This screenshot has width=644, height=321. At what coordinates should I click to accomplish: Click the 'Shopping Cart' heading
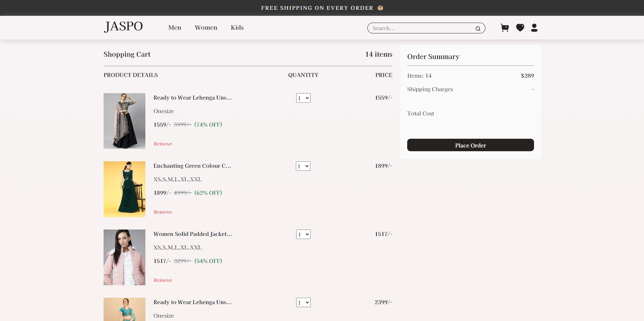point(127,54)
